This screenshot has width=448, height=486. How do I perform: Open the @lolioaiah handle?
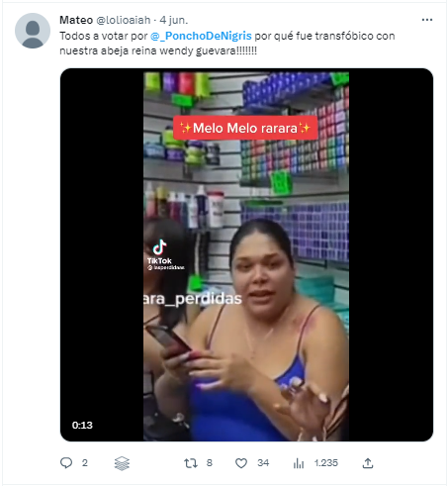(124, 20)
